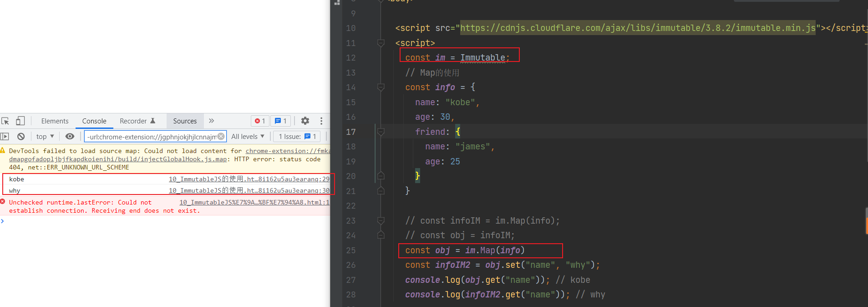Image resolution: width=868 pixels, height=307 pixels.
Task: Click the console prompt line
Action: 165,221
